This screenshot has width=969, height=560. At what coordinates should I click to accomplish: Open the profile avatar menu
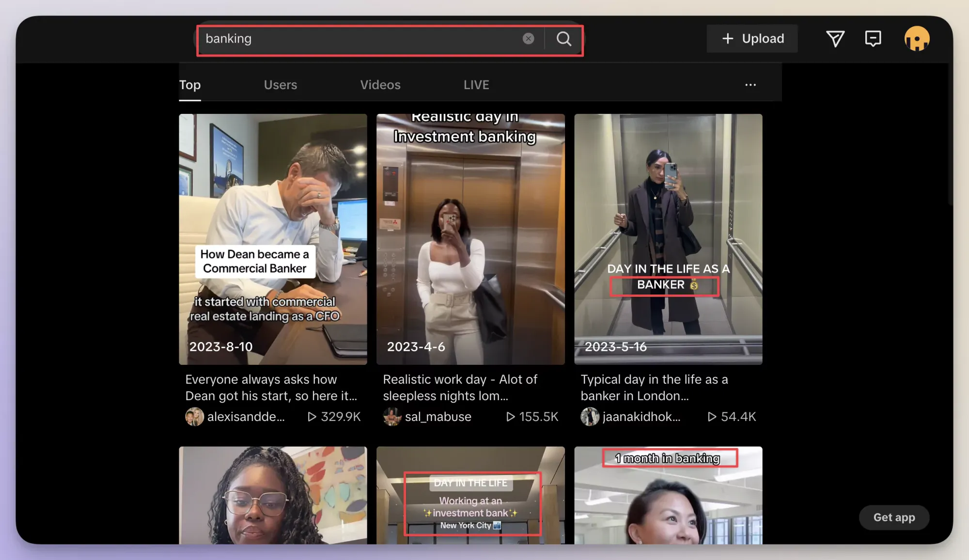pyautogui.click(x=917, y=39)
